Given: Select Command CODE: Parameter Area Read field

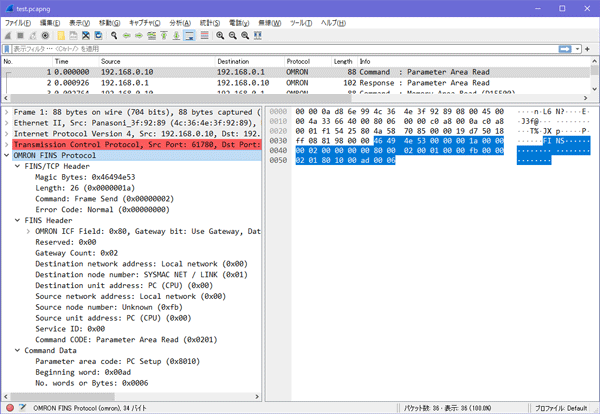Looking at the screenshot, I should [126, 340].
